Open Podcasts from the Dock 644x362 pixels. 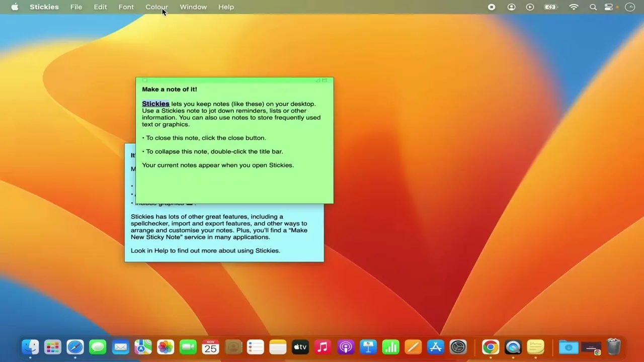tap(346, 347)
